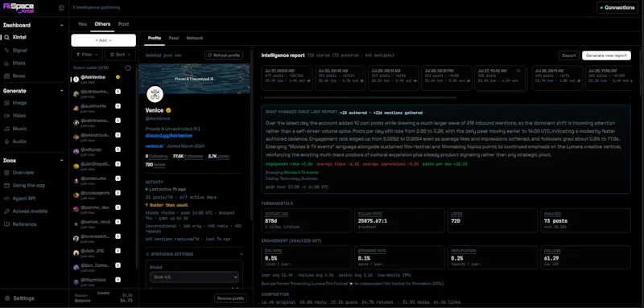Viewport: 644px width, 308px height.
Task: Open Xintel in the sidebar
Action: click(19, 37)
